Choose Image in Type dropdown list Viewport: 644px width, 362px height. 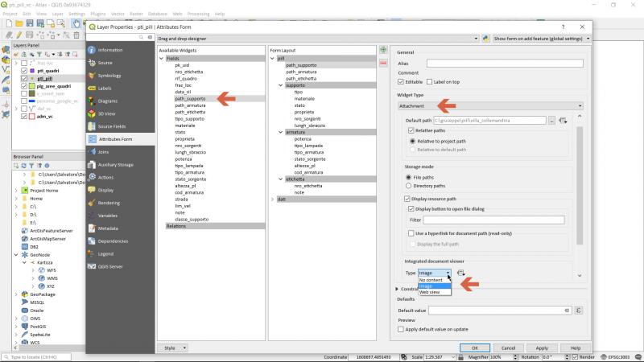point(435,286)
